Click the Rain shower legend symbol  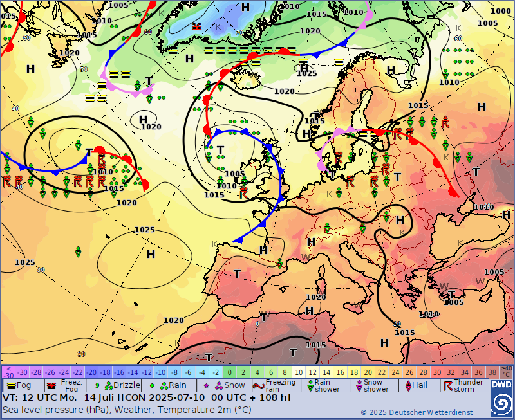point(310,386)
